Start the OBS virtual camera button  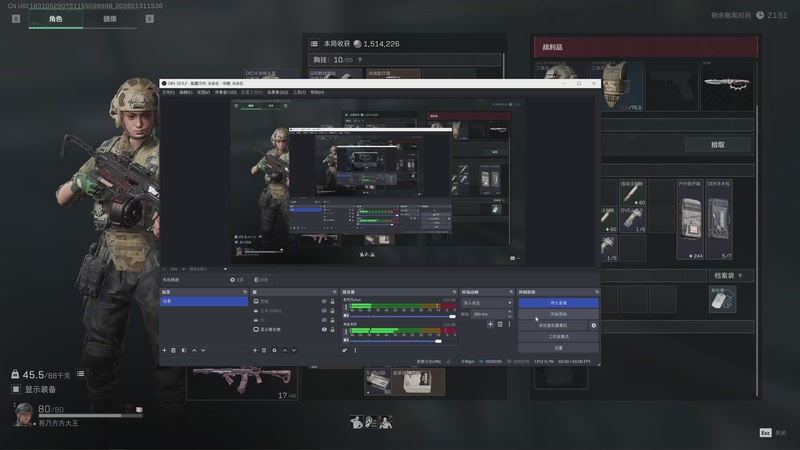point(553,325)
